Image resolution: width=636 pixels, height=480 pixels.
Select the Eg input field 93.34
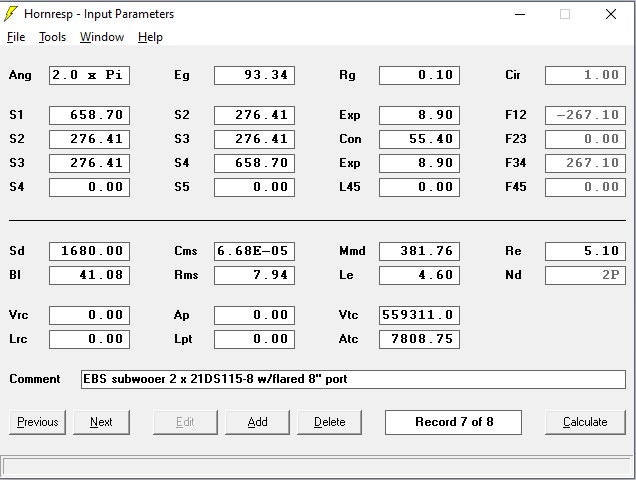254,75
